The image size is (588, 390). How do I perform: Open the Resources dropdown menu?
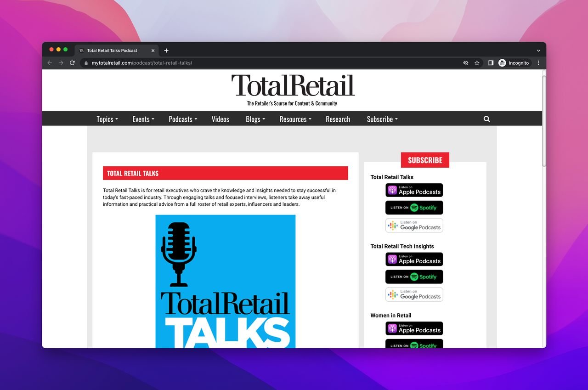coord(295,119)
